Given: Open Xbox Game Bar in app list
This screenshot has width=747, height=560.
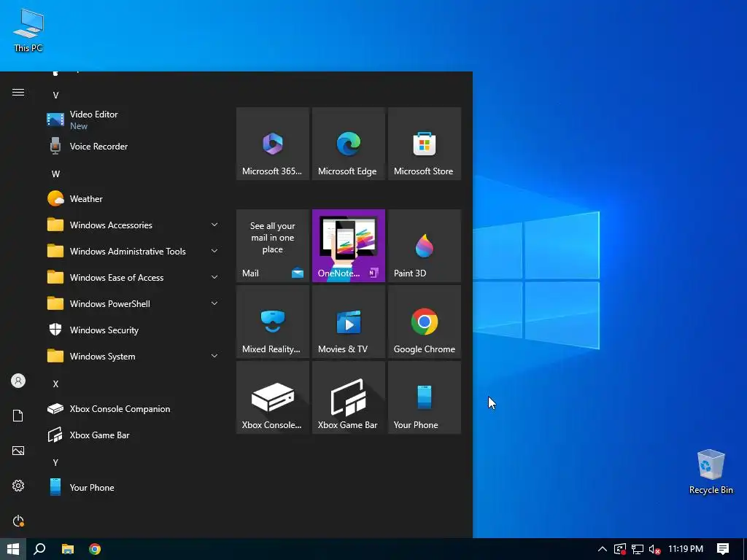Looking at the screenshot, I should pos(133,435).
